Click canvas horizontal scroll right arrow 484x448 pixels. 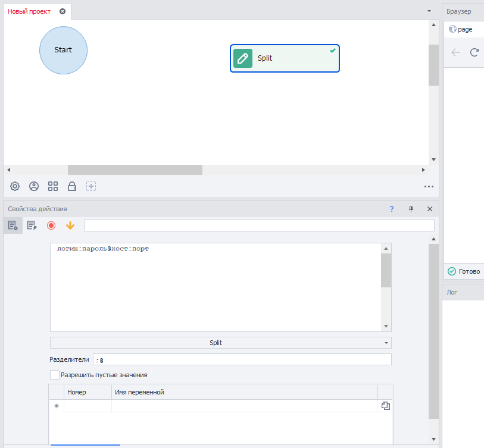coord(423,170)
